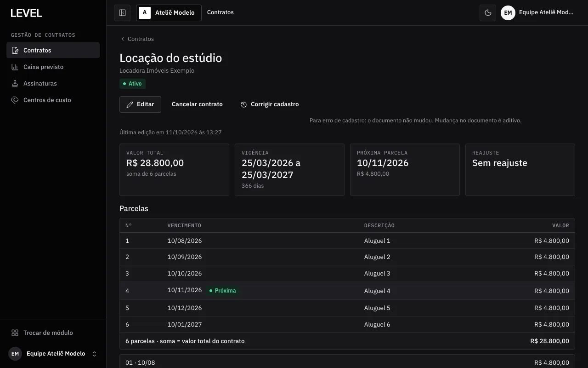Viewport: 588px width, 368px height.
Task: Click the back chevron next to Contratos breadcrumb
Action: (x=123, y=39)
